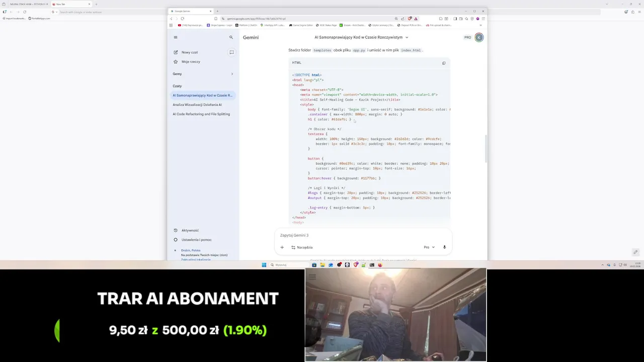Click the Wyszukaj taskbar search box
The height and width of the screenshot is (362, 644).
pos(288,265)
